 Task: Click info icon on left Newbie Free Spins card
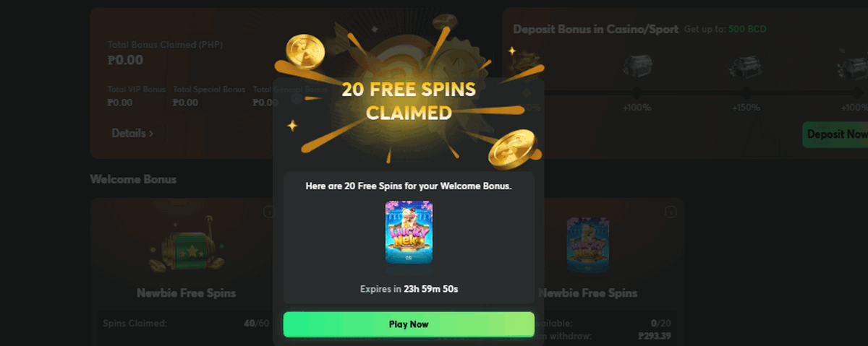point(269,212)
